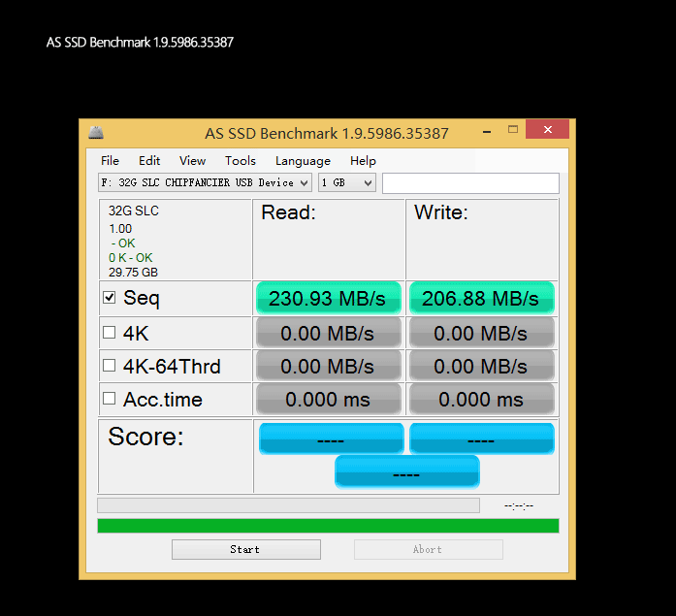This screenshot has height=616, width=676.
Task: Open the Tools menu
Action: [x=241, y=161]
